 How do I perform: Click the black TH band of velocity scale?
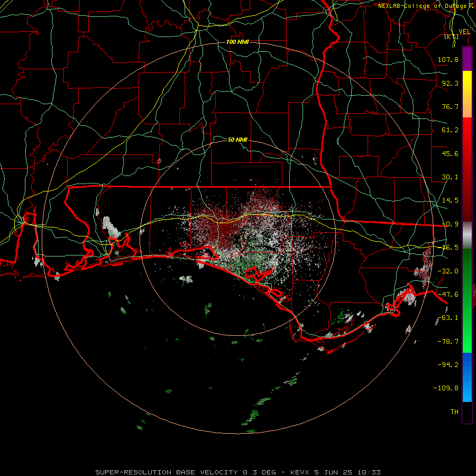click(467, 412)
